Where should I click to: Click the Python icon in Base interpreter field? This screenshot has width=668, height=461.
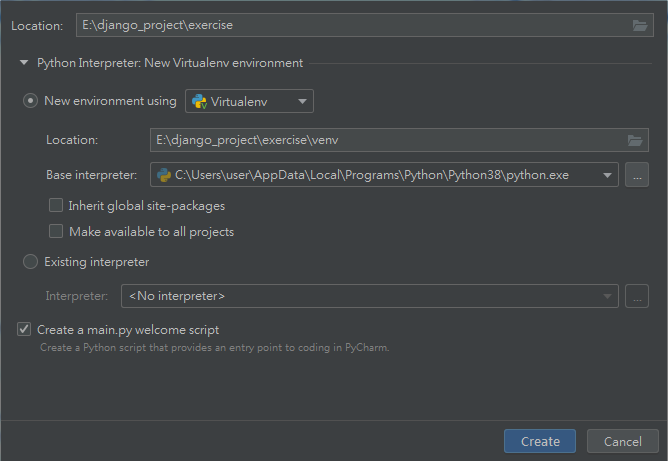point(163,175)
